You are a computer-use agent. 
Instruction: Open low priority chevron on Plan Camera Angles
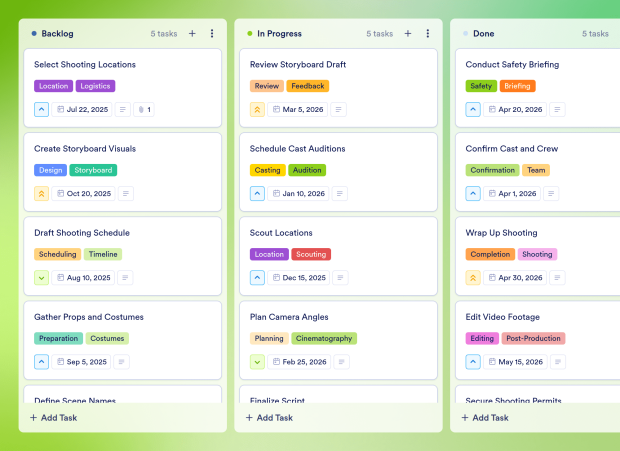pos(257,362)
